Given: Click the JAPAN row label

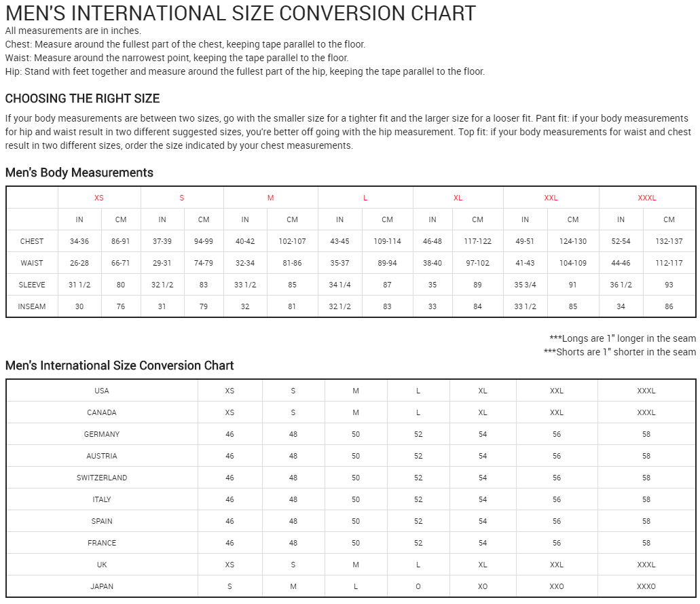Looking at the screenshot, I should click(102, 586).
